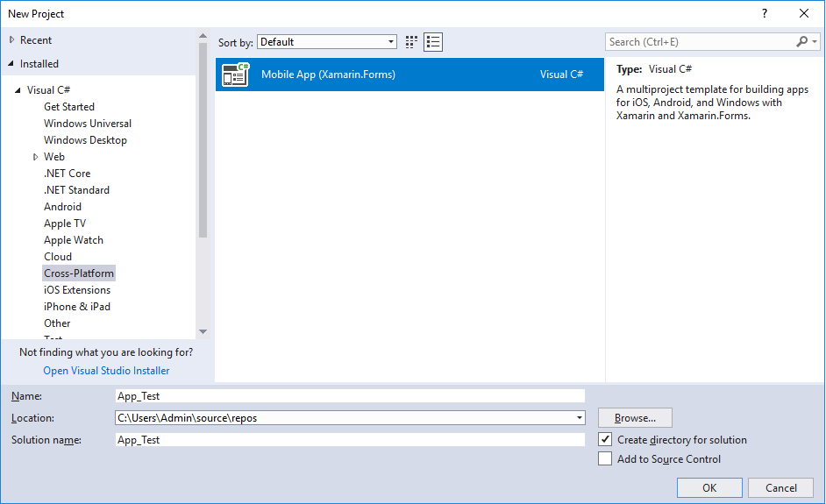Open the help question mark
This screenshot has height=504, width=826.
tap(765, 14)
